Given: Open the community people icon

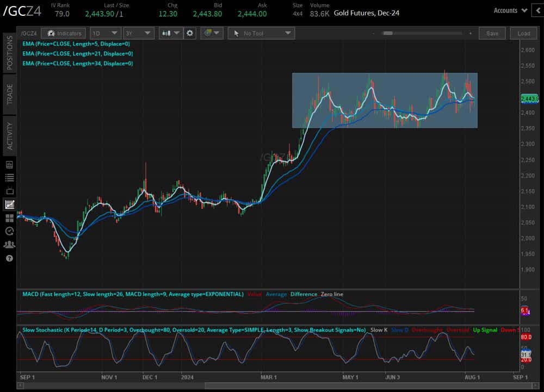Looking at the screenshot, I should coord(9,245).
